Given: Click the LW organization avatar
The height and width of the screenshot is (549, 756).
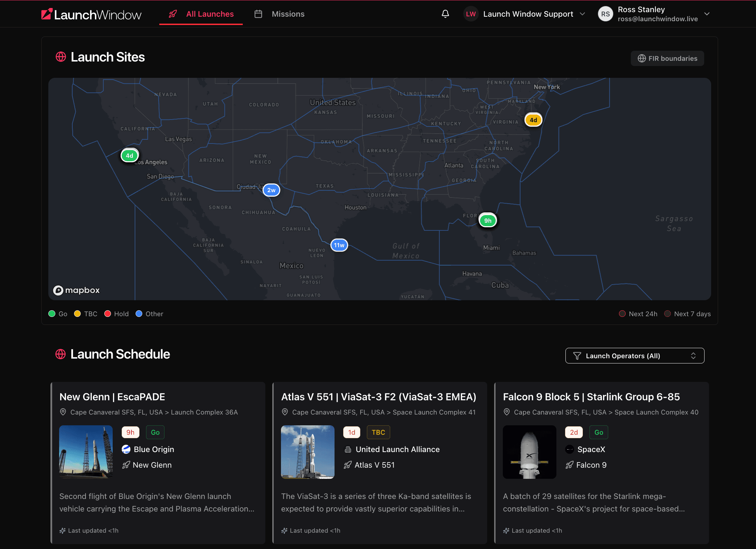Looking at the screenshot, I should [x=471, y=14].
